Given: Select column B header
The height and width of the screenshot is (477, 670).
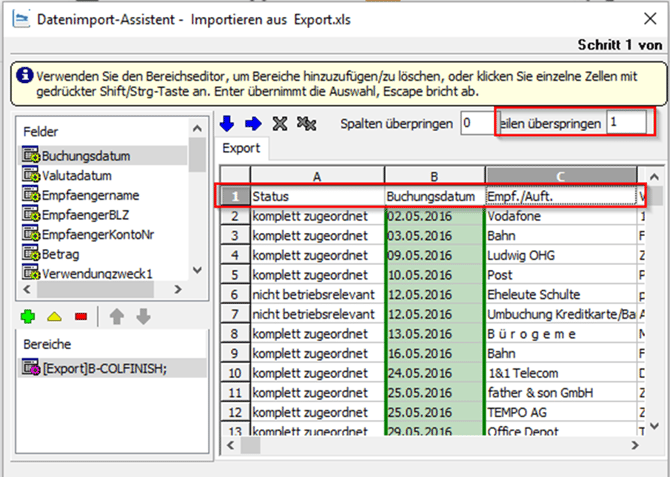Looking at the screenshot, I should [x=434, y=176].
